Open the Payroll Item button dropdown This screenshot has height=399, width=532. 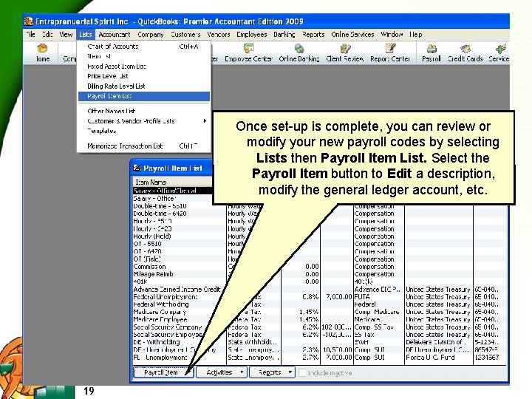(163, 372)
